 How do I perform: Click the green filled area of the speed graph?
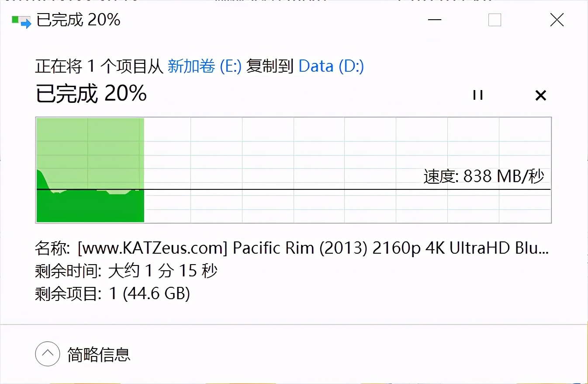tap(90, 206)
